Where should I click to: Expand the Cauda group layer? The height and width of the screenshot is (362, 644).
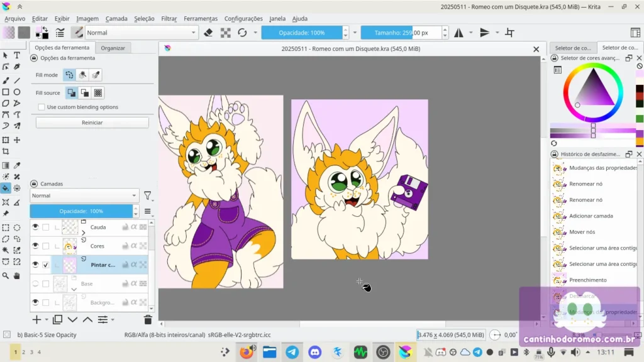pos(84,233)
